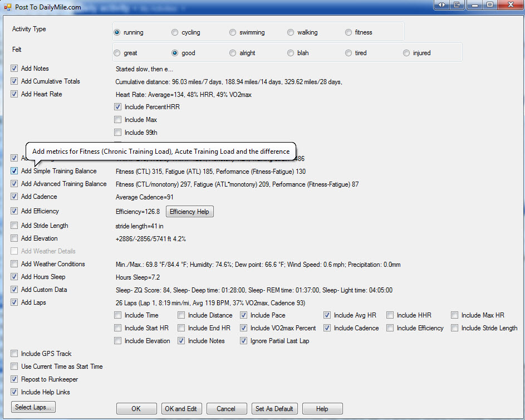Enable Include Efficiency for laps

390,328
